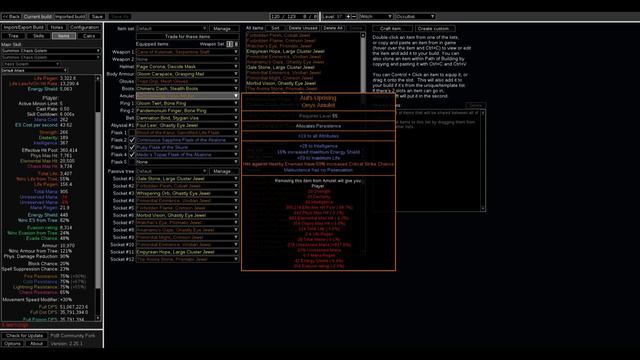640x360 pixels.
Task: Click Trade for these items
Action: click(187, 36)
